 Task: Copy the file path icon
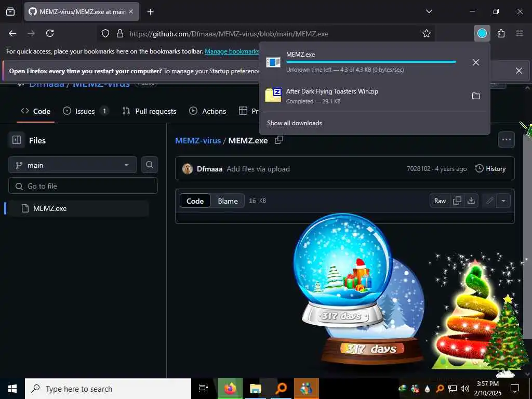pyautogui.click(x=279, y=140)
